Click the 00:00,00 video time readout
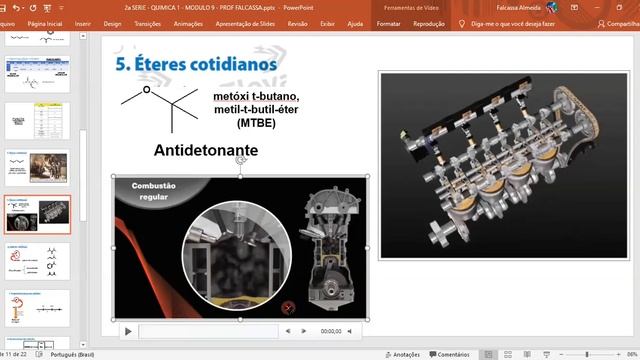The width and height of the screenshot is (640, 360). pos(331,331)
